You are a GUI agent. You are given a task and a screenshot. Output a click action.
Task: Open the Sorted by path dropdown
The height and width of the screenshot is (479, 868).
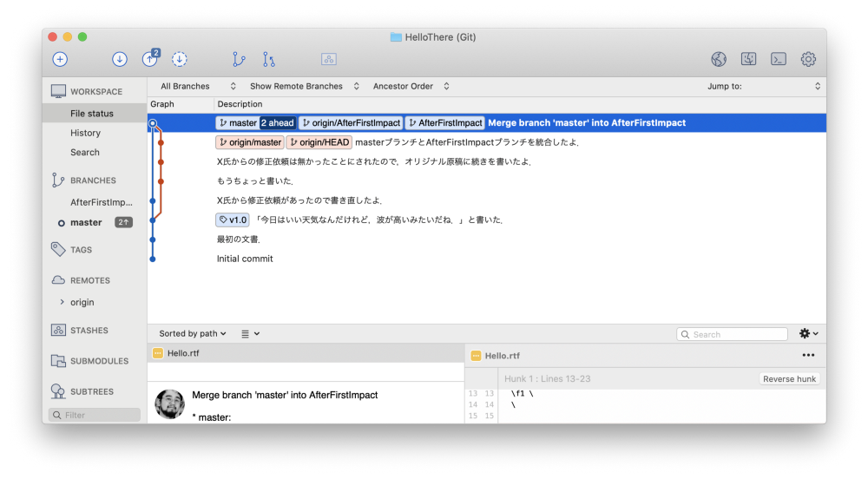pos(192,333)
